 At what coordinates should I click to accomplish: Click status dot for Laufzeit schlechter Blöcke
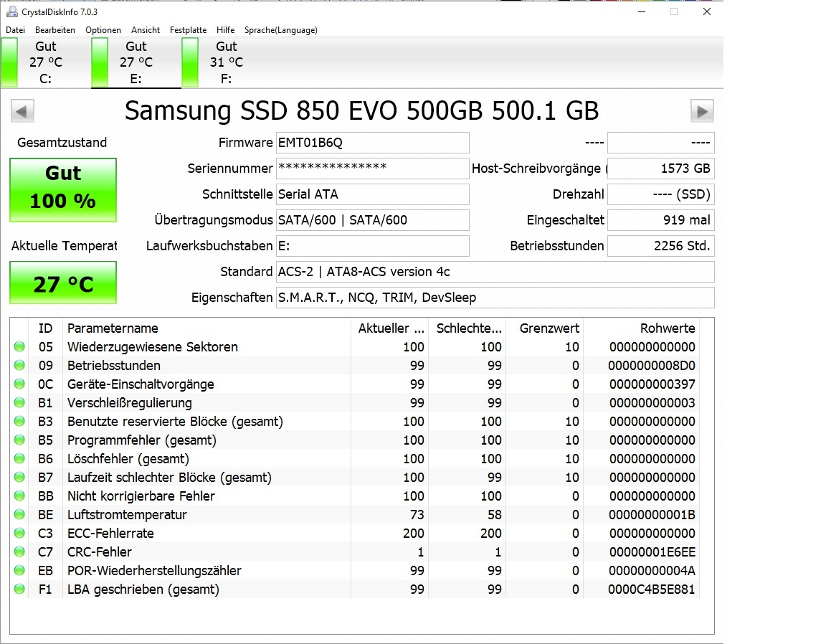point(19,477)
